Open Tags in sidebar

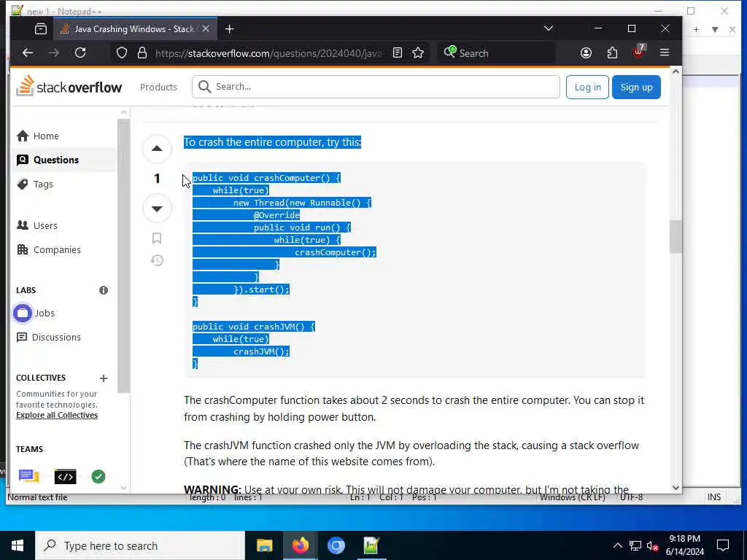43,184
